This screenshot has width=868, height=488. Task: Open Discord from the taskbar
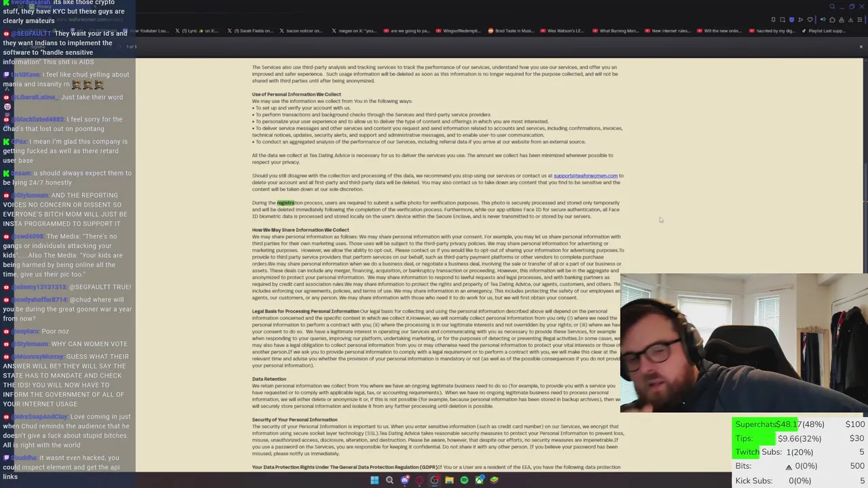tap(405, 480)
